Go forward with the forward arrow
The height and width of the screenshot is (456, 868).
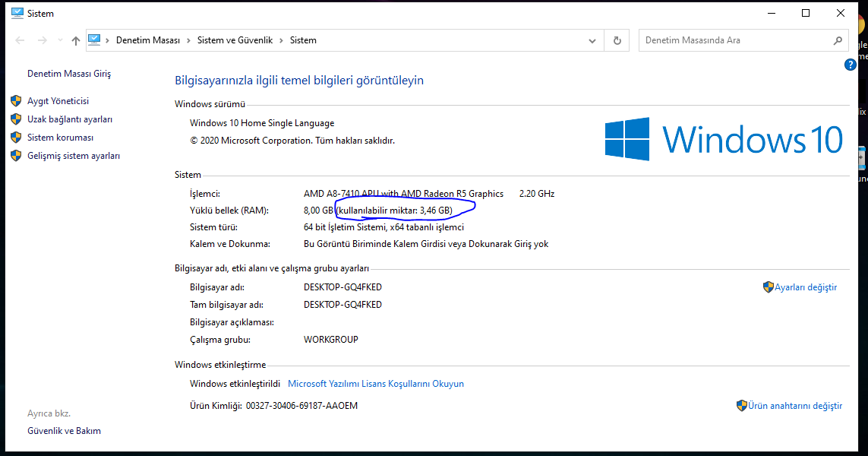click(42, 40)
